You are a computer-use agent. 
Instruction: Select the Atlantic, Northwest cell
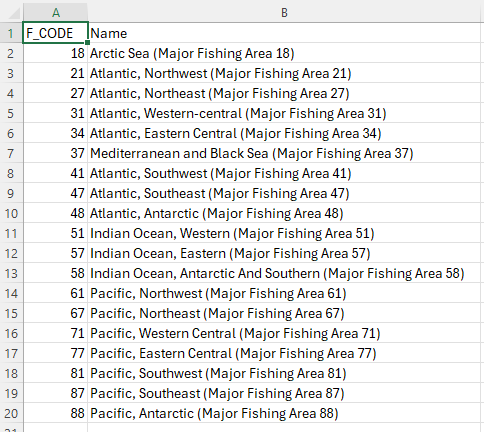(284, 73)
